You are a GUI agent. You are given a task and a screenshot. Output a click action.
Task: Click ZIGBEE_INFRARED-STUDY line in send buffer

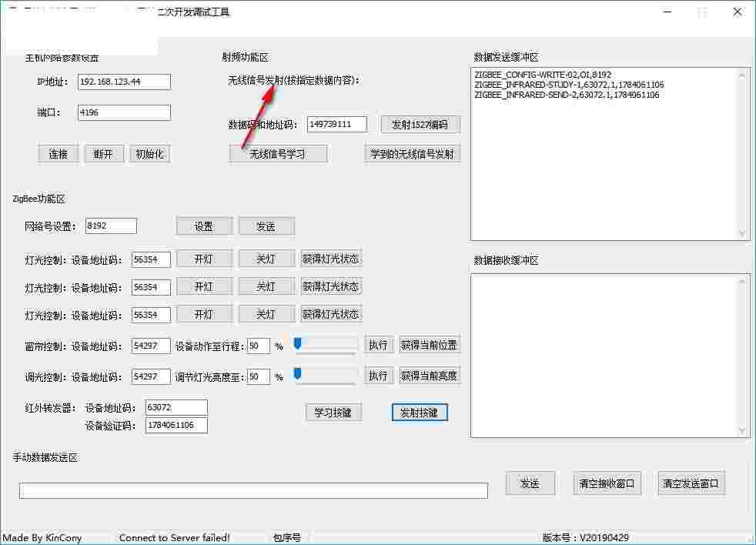[x=569, y=85]
